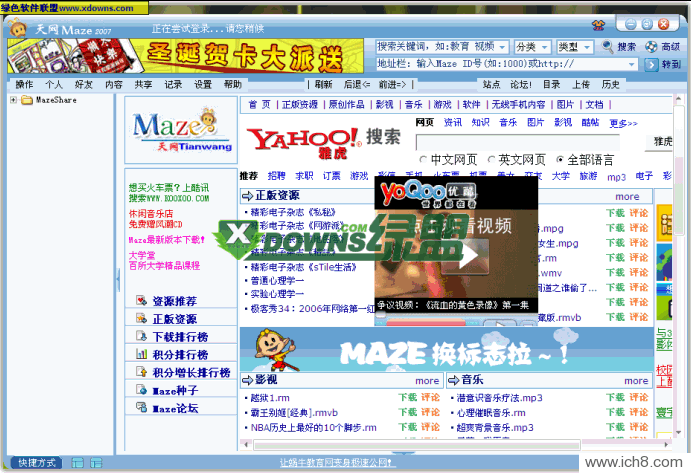
Task: Click status bar 让蜗牛教育网 link
Action: point(338,462)
